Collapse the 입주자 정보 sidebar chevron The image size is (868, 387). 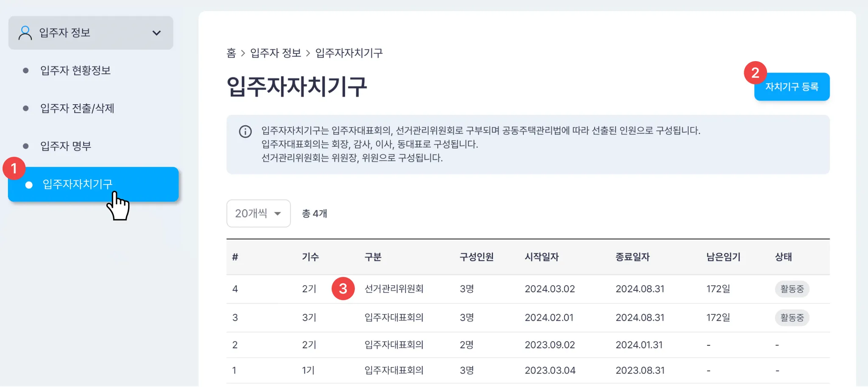point(156,33)
